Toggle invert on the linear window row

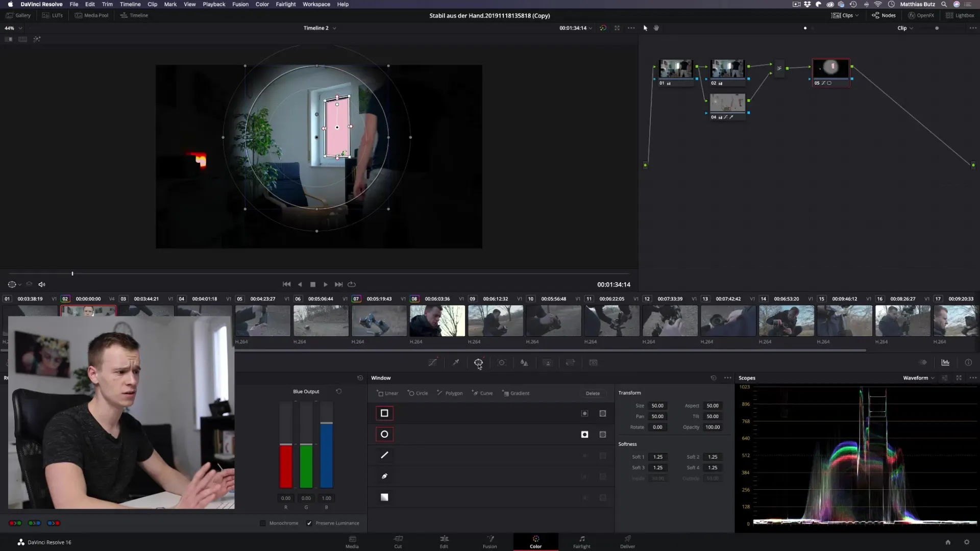[x=585, y=413]
